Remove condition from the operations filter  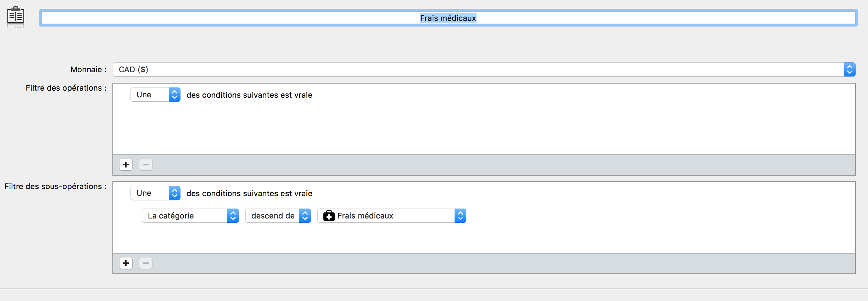146,165
